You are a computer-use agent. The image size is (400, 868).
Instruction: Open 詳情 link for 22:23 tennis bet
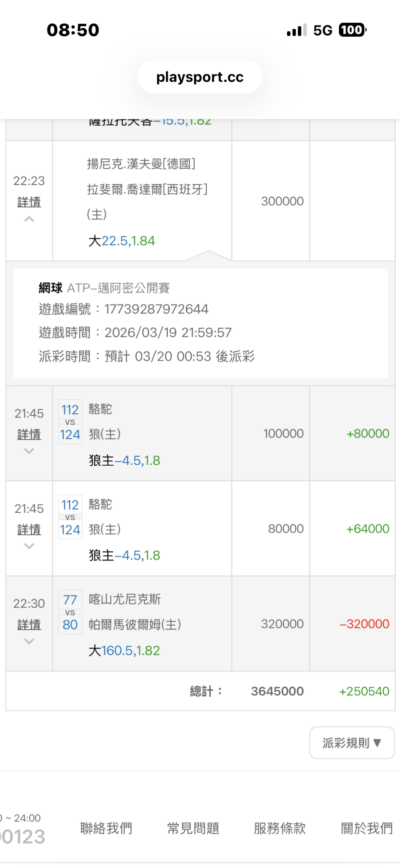click(29, 202)
